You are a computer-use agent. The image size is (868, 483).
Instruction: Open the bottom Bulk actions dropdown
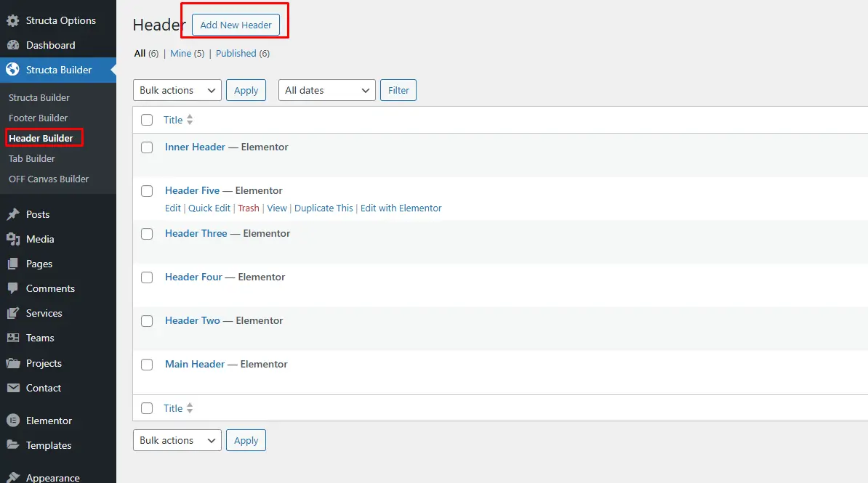pos(177,440)
